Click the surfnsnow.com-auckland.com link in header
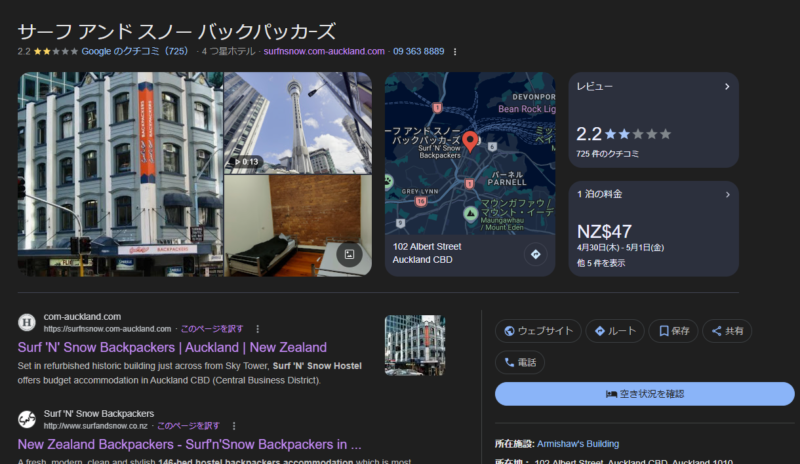Image resolution: width=800 pixels, height=464 pixels. [x=324, y=51]
